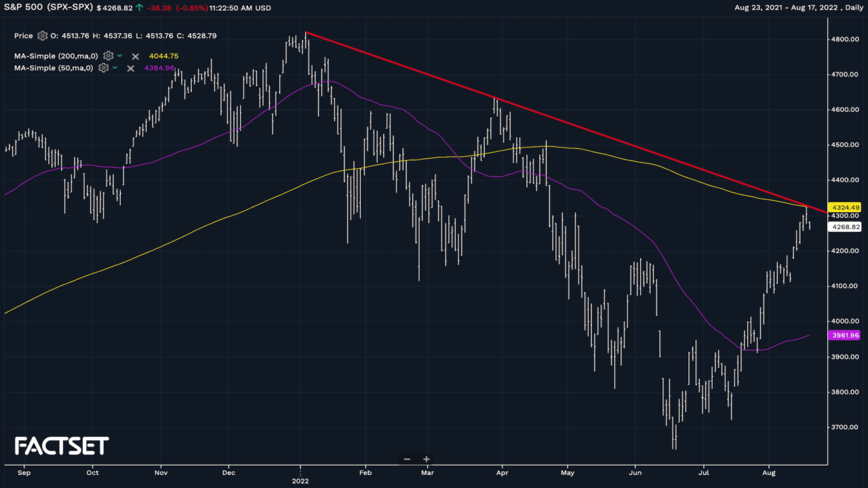Click the purple 3961.96 axis price tag
The height and width of the screenshot is (488, 868).
point(844,335)
